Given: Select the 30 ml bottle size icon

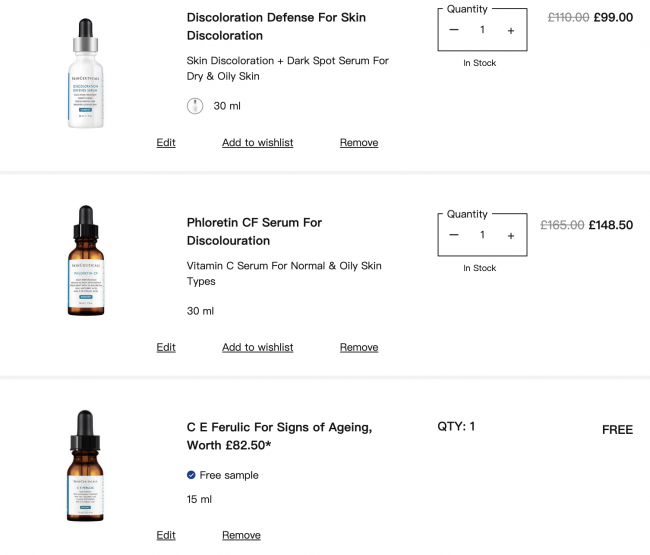Looking at the screenshot, I should 195,106.
